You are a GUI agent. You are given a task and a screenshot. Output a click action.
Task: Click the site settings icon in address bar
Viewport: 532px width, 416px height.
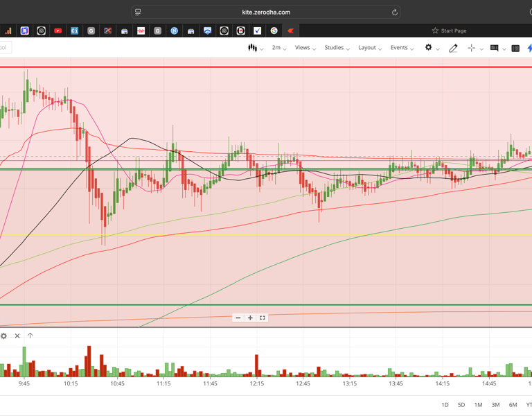pos(138,12)
